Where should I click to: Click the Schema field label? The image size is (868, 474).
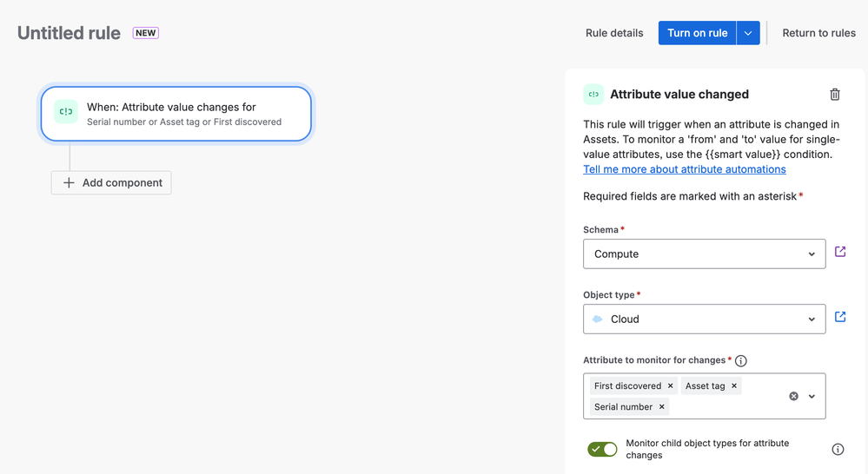coord(600,229)
